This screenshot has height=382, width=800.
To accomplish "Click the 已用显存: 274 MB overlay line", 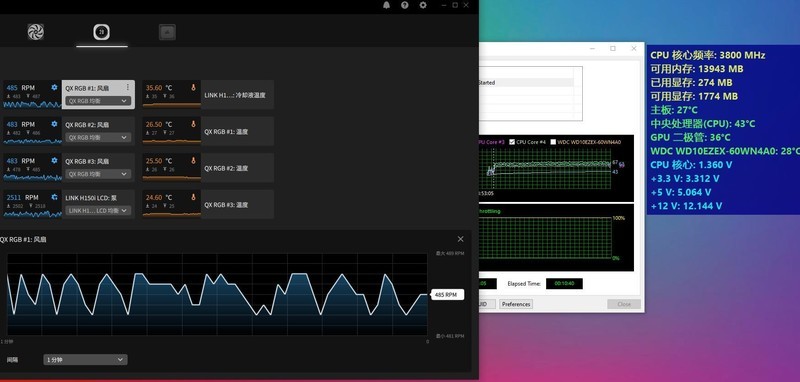I will pos(691,83).
